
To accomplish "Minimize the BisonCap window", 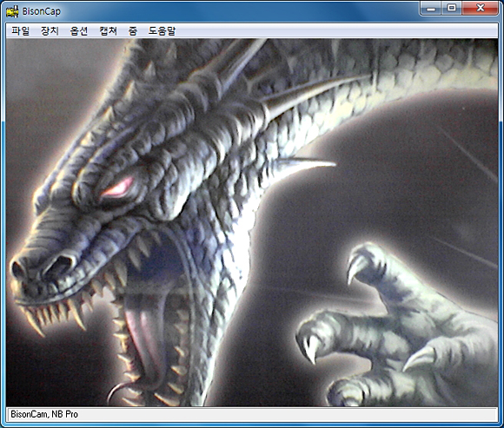I will pos(431,8).
